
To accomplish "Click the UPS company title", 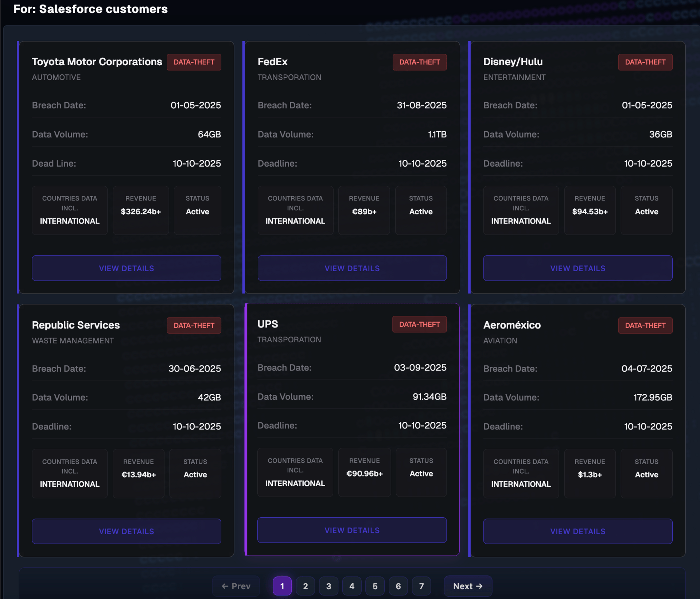I will 268,324.
